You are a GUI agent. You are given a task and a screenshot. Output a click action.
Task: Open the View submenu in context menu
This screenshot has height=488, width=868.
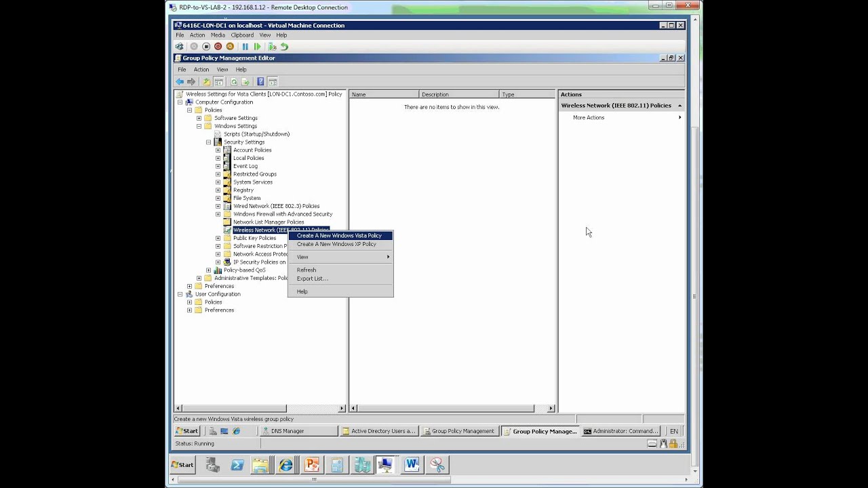click(340, 257)
